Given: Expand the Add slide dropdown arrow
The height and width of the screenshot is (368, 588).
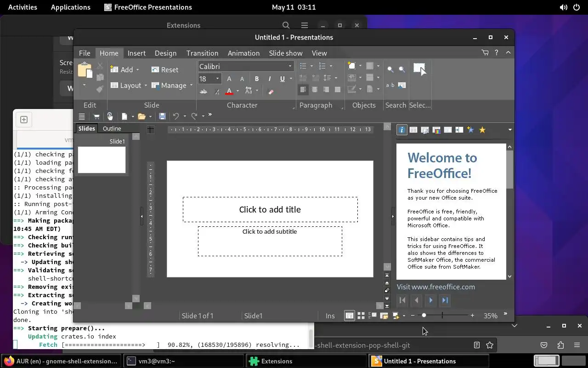Looking at the screenshot, I should [x=138, y=69].
